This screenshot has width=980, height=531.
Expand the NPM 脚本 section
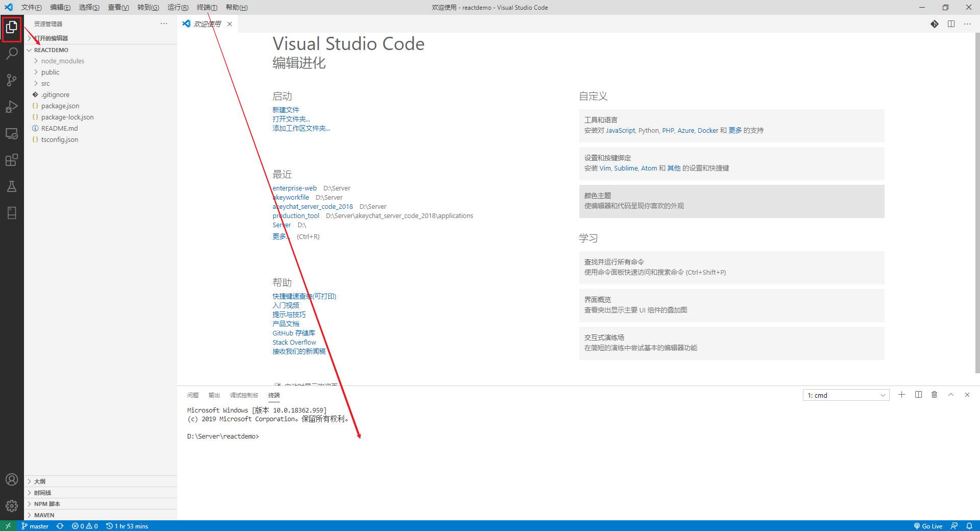coord(47,504)
